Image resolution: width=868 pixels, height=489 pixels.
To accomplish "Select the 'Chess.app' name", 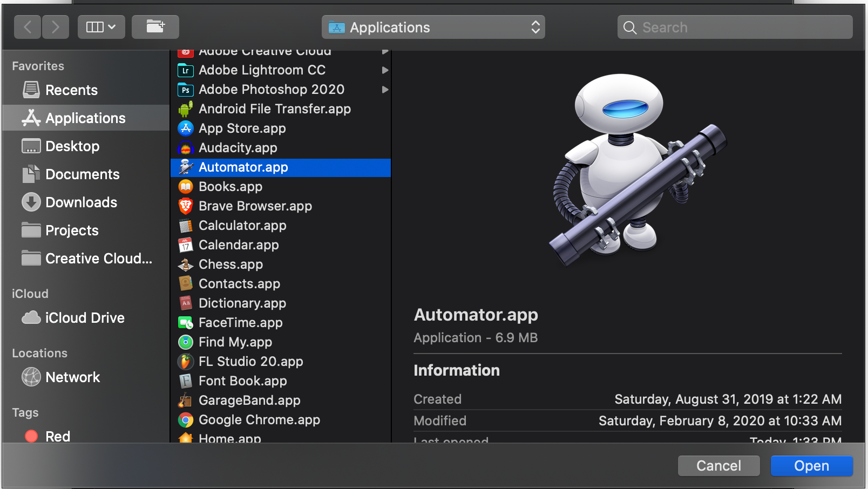I will (231, 264).
